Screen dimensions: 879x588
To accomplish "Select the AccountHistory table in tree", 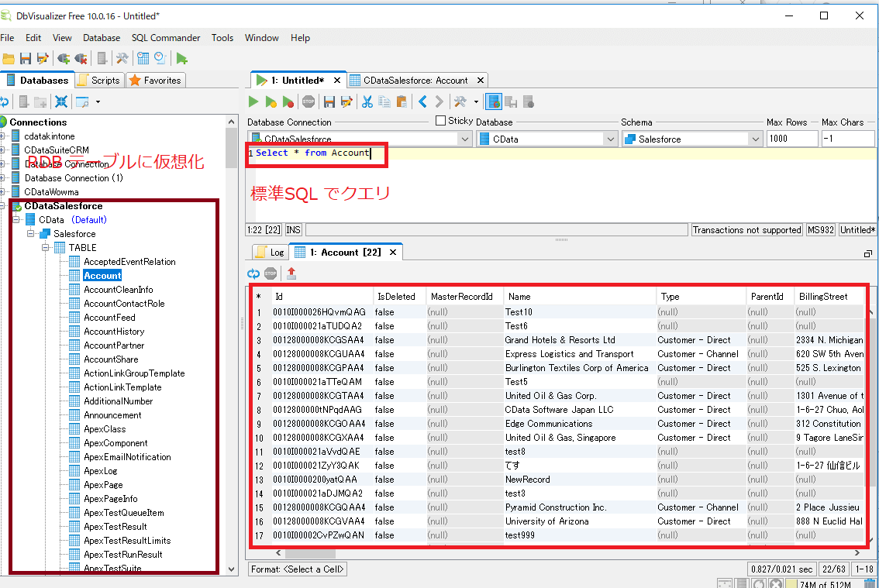I will point(114,332).
